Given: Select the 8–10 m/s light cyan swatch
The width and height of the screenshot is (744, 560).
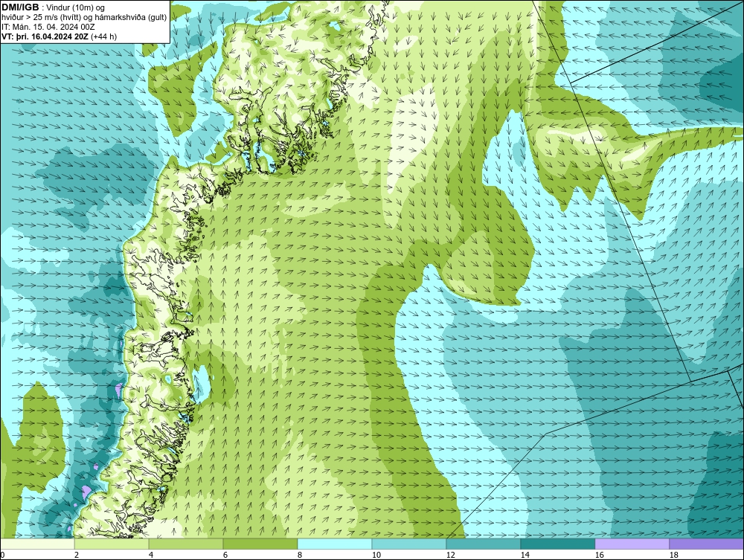Looking at the screenshot, I should (x=335, y=544).
